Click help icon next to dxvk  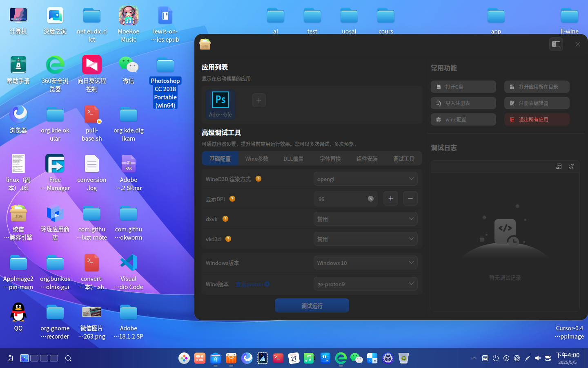point(225,219)
